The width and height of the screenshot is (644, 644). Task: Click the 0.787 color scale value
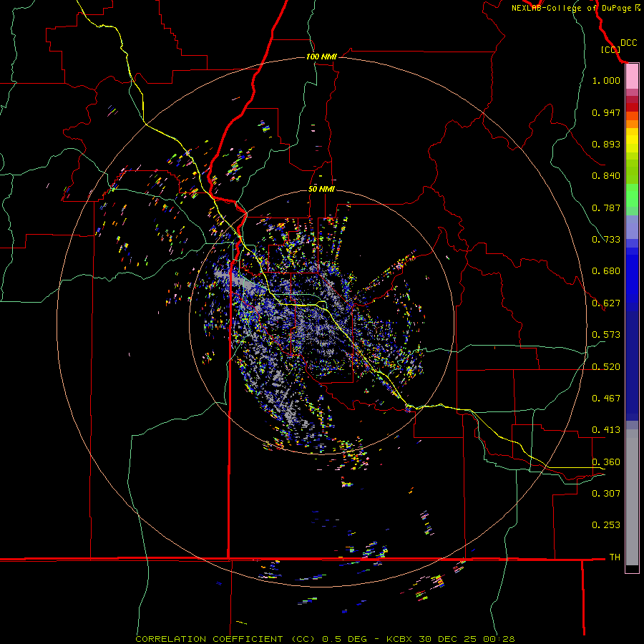click(606, 208)
